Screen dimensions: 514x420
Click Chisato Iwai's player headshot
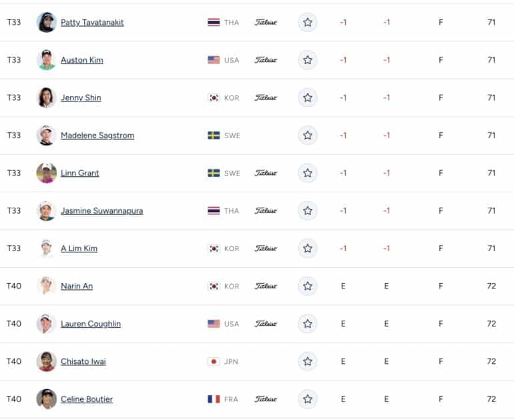tap(46, 362)
